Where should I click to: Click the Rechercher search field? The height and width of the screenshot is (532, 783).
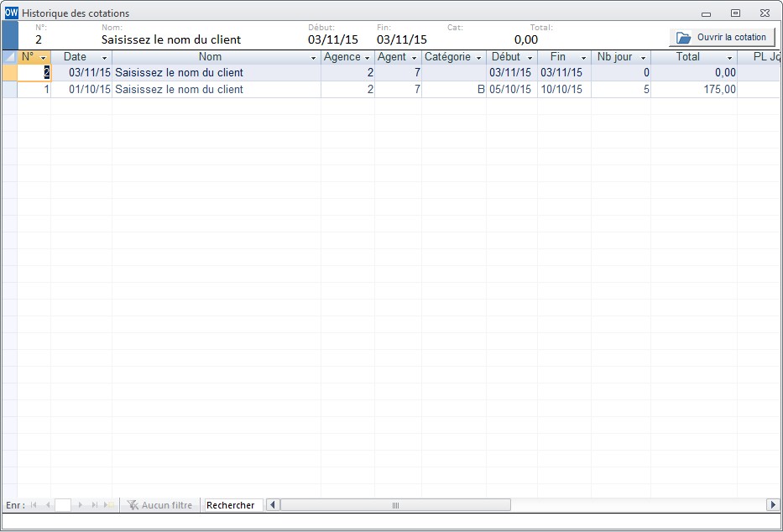point(233,505)
